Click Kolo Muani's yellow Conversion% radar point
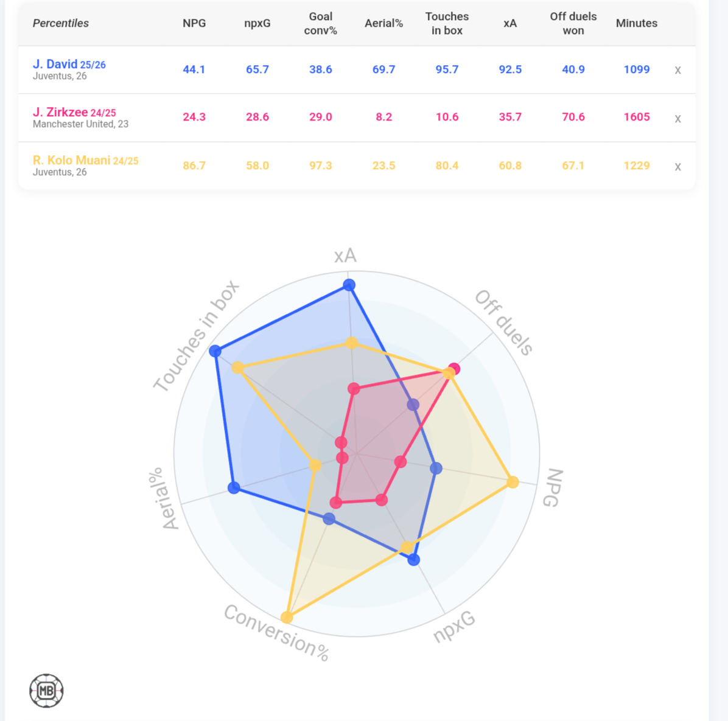 tap(287, 618)
